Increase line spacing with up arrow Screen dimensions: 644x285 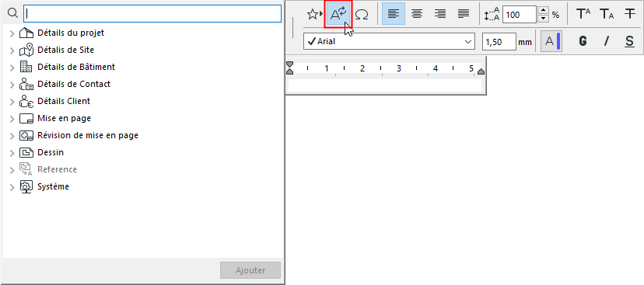[x=544, y=10]
